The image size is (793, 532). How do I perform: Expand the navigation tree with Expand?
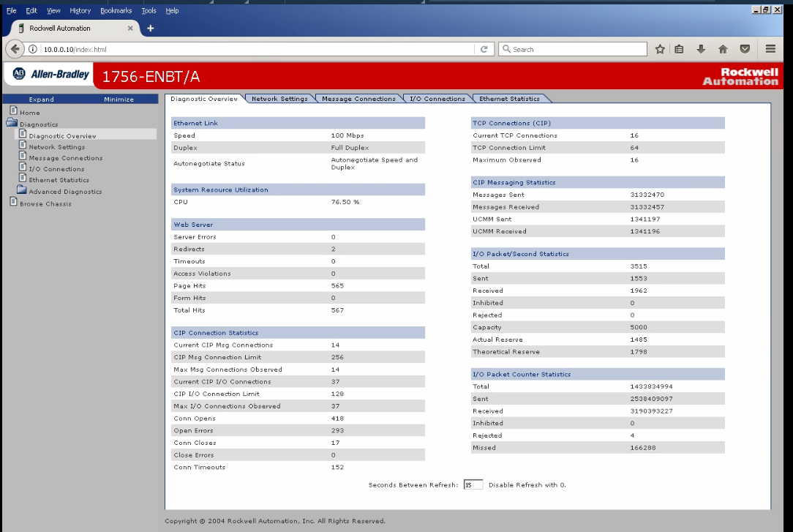point(42,99)
